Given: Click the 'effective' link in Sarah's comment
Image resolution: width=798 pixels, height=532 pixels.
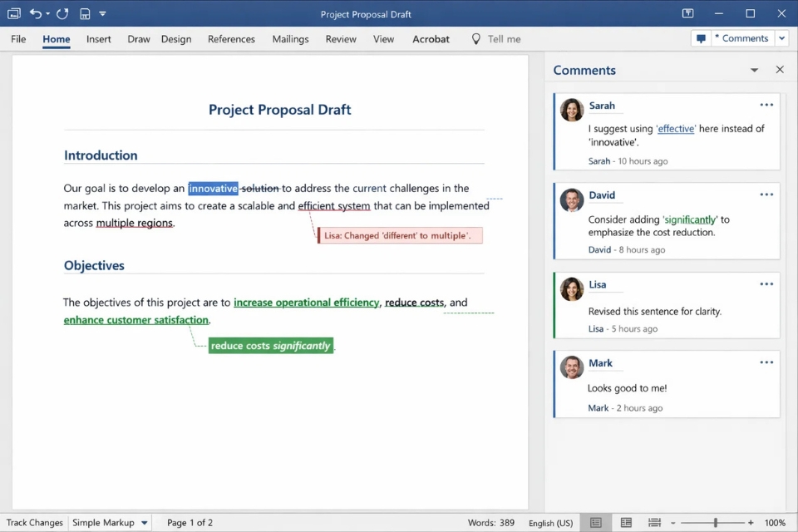Looking at the screenshot, I should point(676,129).
